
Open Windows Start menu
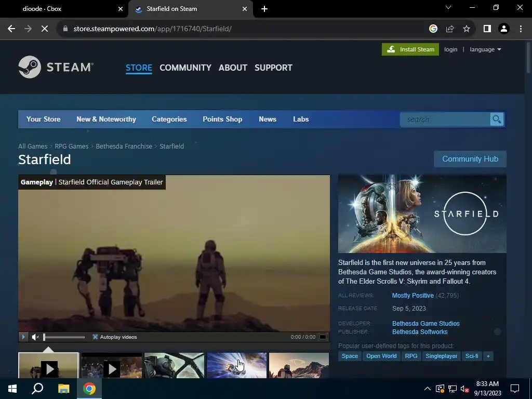[12, 389]
